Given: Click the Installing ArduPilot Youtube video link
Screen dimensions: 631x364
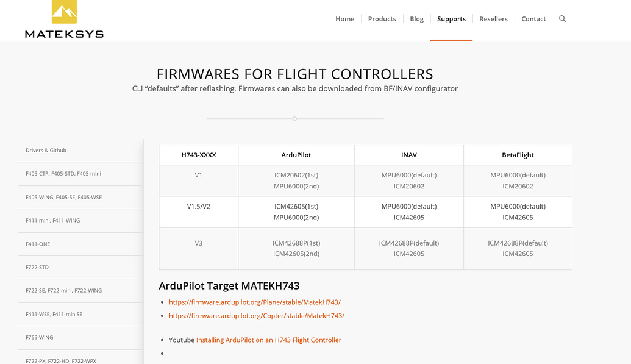Looking at the screenshot, I should click(x=268, y=340).
